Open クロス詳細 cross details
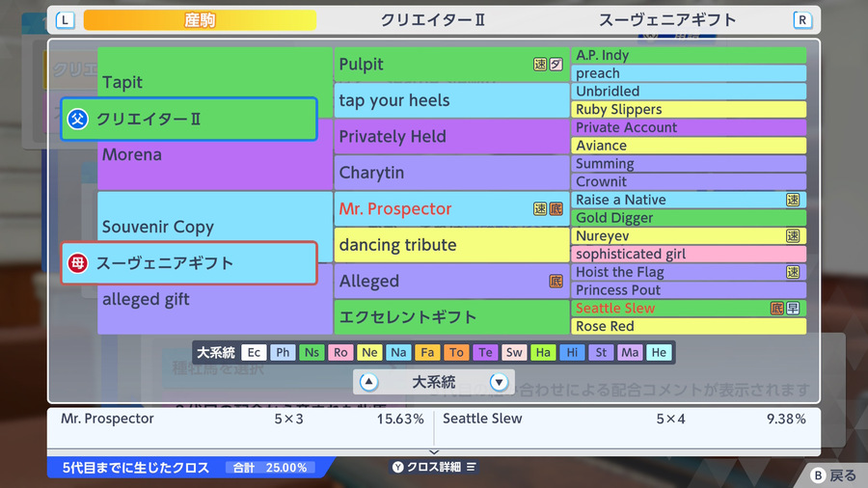This screenshot has height=488, width=868. pyautogui.click(x=434, y=467)
